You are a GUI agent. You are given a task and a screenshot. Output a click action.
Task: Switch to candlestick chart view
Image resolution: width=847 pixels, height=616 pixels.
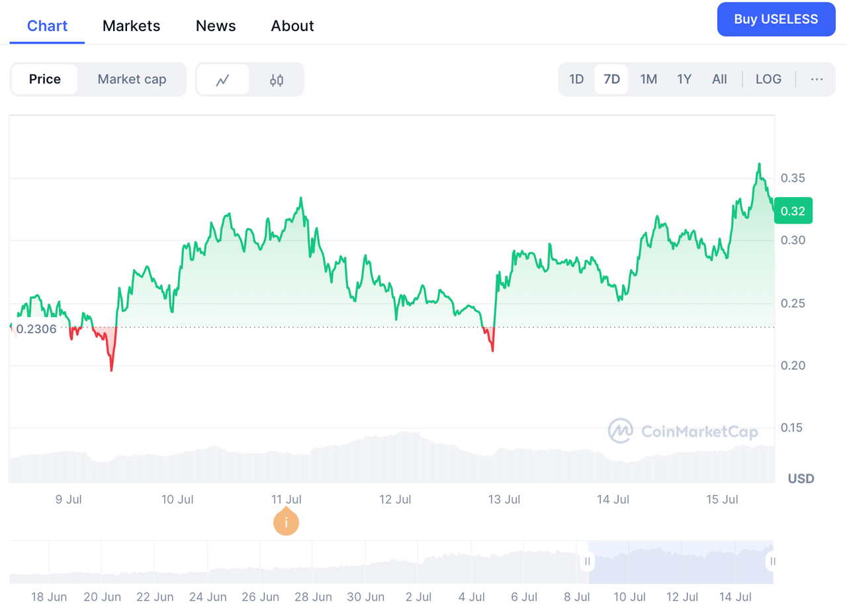[277, 79]
